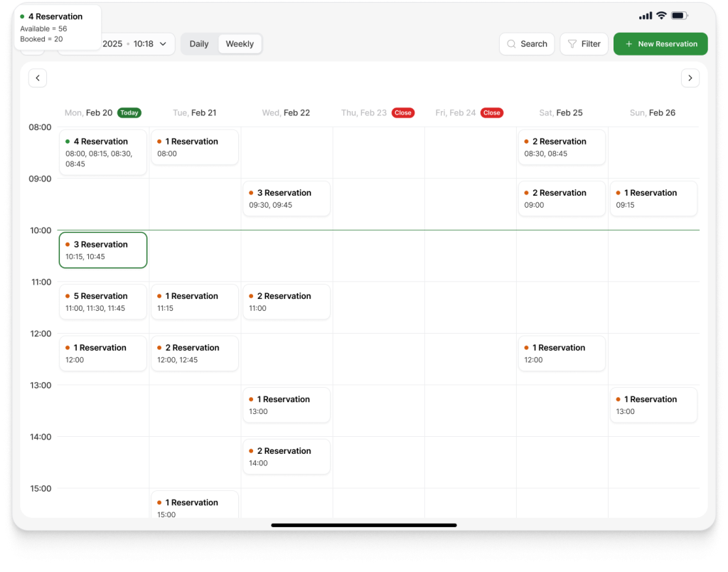The width and height of the screenshot is (728, 572).
Task: Open highlighted Monday 10:15, 10:45 card
Action: tap(103, 250)
